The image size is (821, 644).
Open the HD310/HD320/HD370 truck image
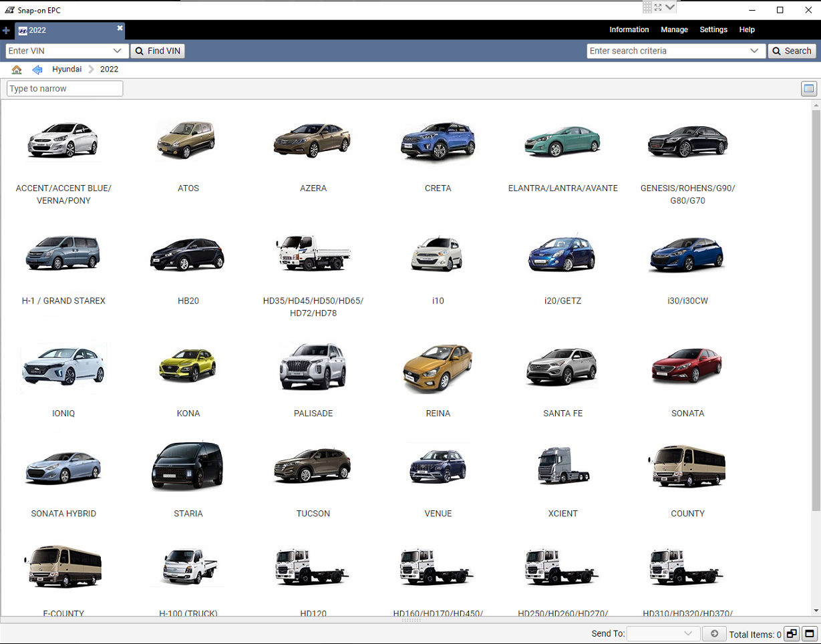pos(687,567)
